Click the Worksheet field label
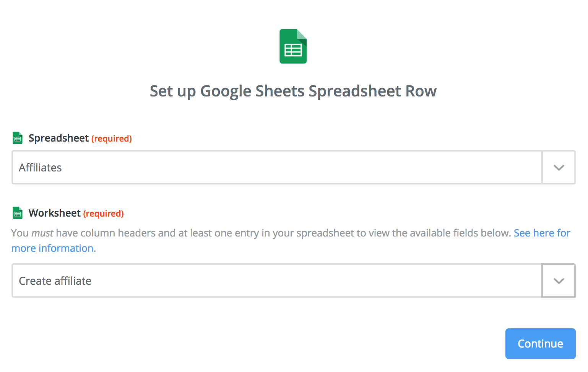This screenshot has height=372, width=588. coord(55,213)
